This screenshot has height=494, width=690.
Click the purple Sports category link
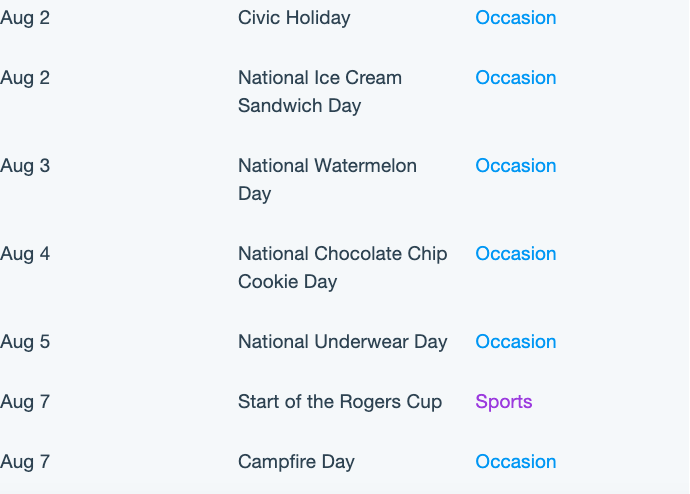click(x=503, y=402)
